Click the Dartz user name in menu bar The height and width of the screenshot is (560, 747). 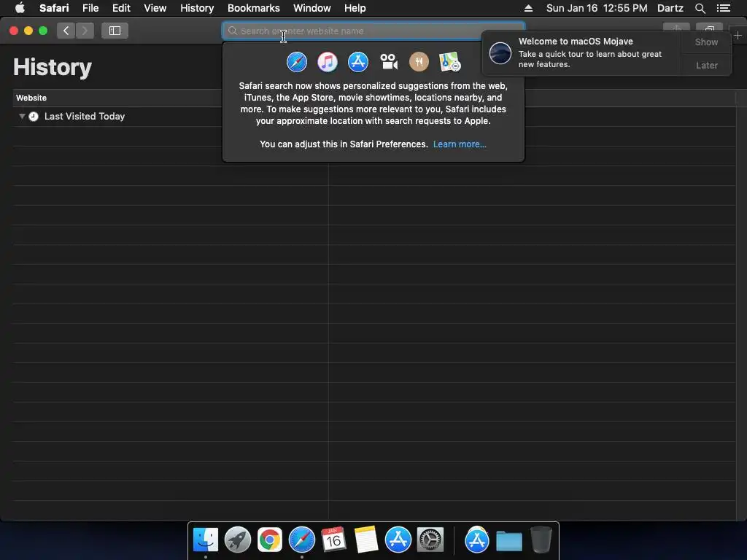click(670, 8)
